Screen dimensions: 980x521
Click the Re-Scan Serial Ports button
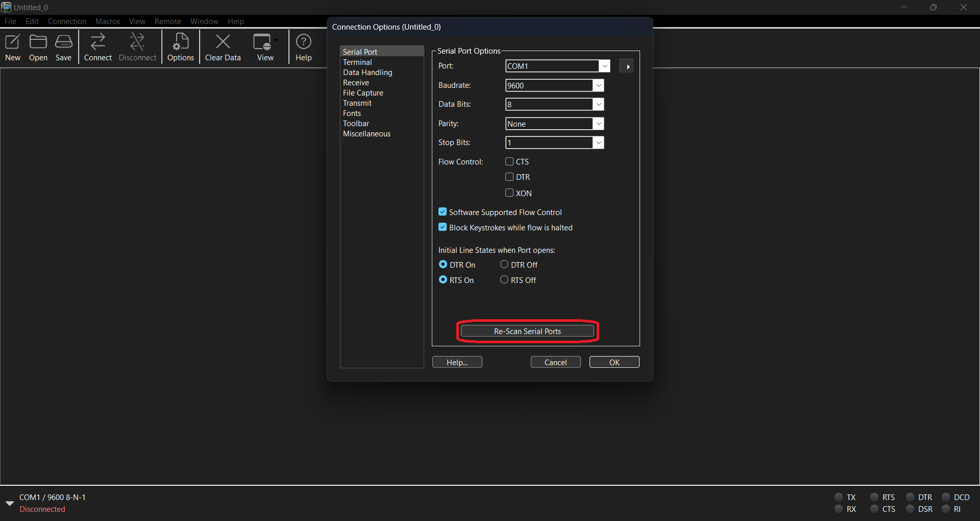pos(527,331)
